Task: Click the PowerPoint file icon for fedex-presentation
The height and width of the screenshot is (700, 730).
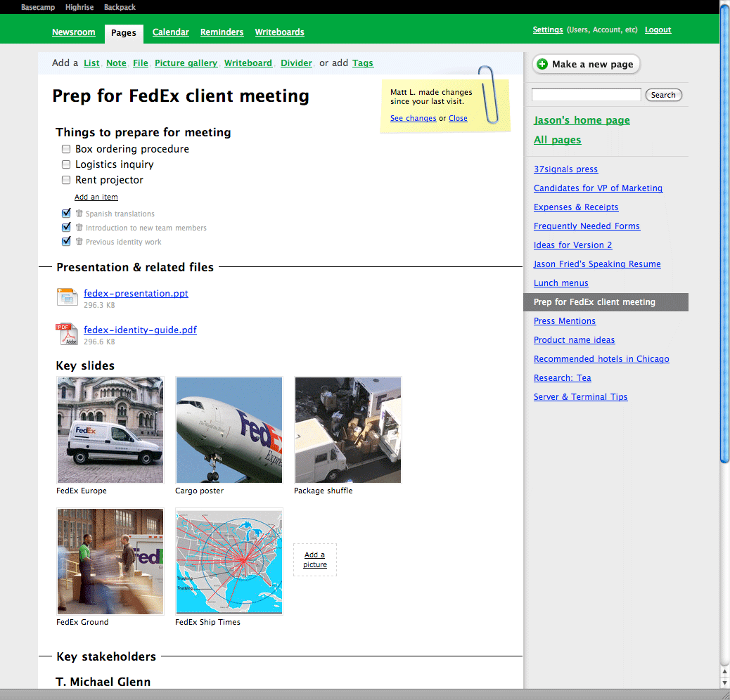Action: pyautogui.click(x=67, y=297)
